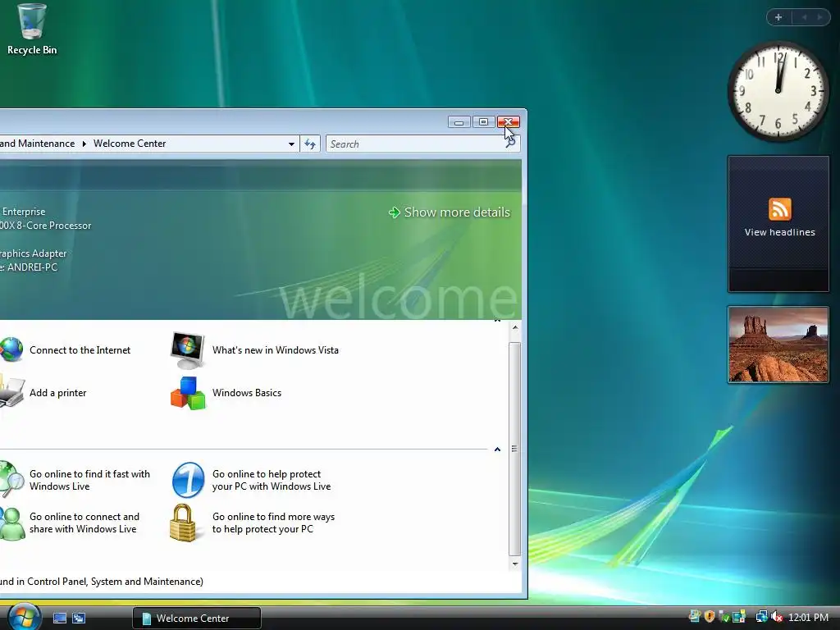This screenshot has height=630, width=840.
Task: Click the Refresh button beside address bar
Action: point(310,144)
